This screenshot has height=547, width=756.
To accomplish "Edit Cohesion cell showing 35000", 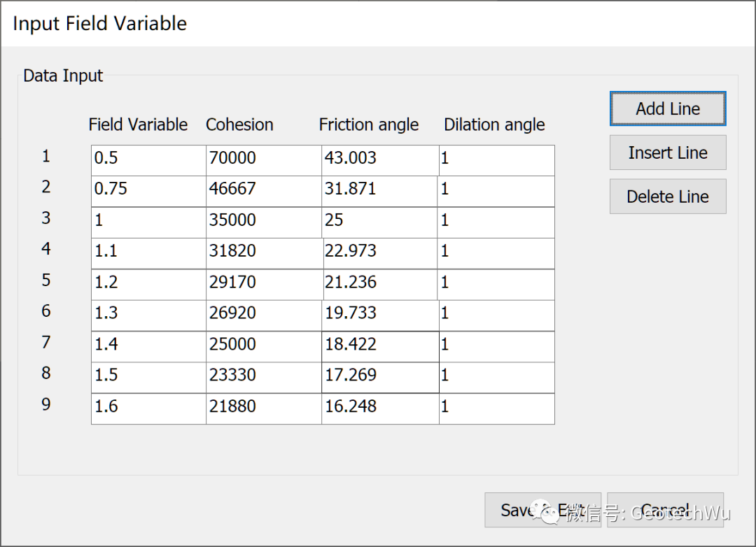I will tap(264, 222).
